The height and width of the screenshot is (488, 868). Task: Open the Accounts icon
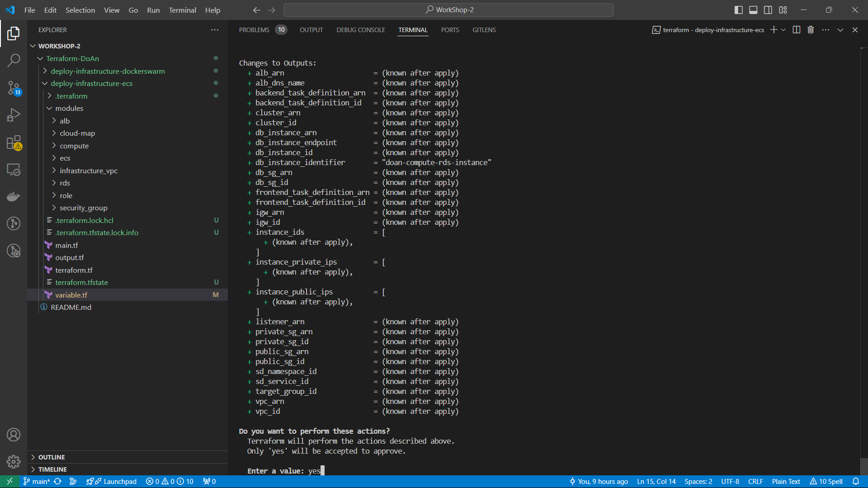click(14, 435)
